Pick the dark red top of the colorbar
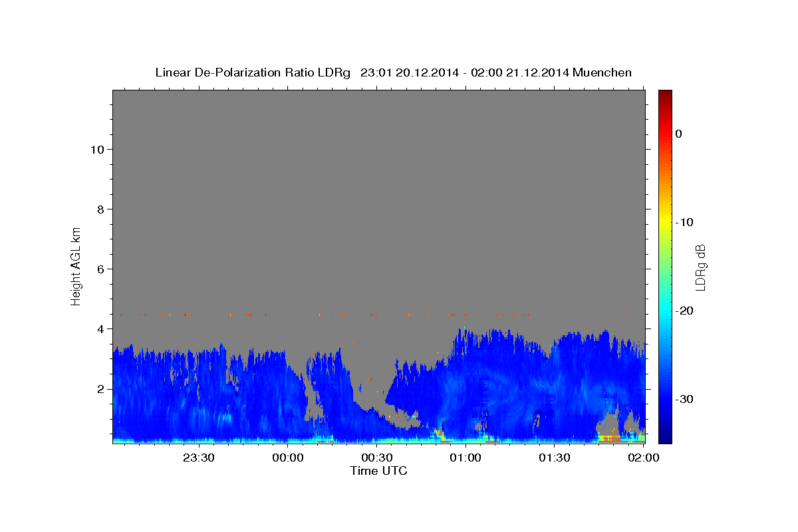 665,94
